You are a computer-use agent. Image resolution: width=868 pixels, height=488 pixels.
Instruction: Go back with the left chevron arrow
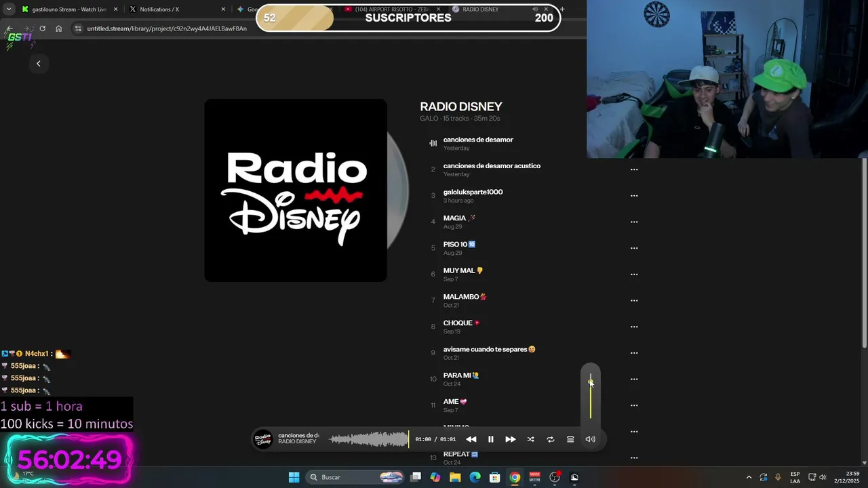coord(39,63)
